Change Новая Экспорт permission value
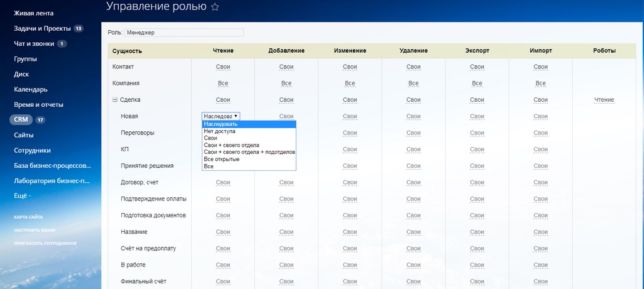Viewport: 644px width, 289px height. 477,117
